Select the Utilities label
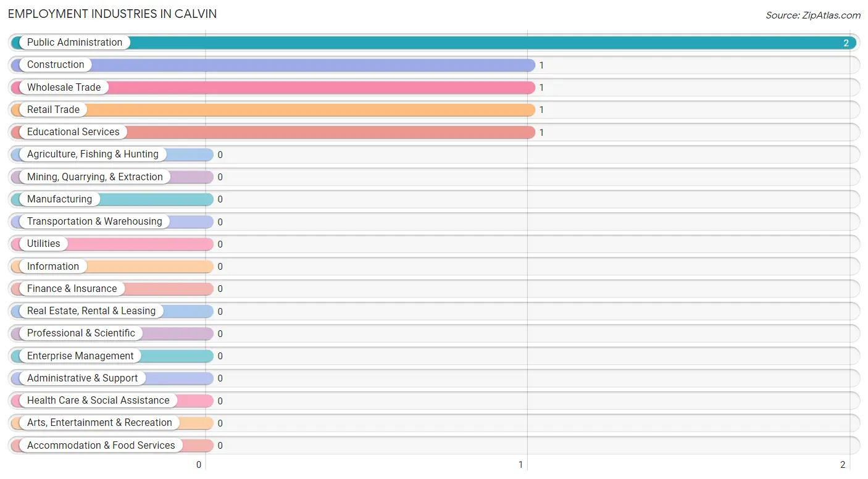The height and width of the screenshot is (479, 868). tap(44, 244)
